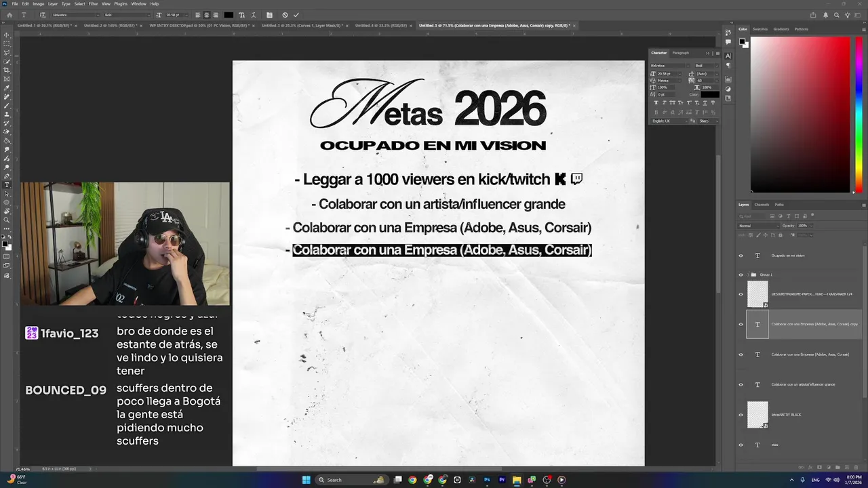
Task: Open the Character panel dock icon
Action: (728, 56)
